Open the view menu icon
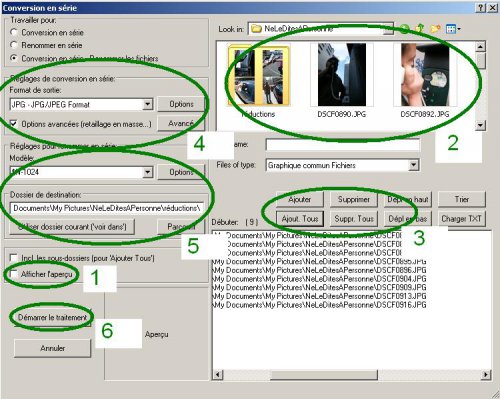The image size is (500, 399). (453, 29)
